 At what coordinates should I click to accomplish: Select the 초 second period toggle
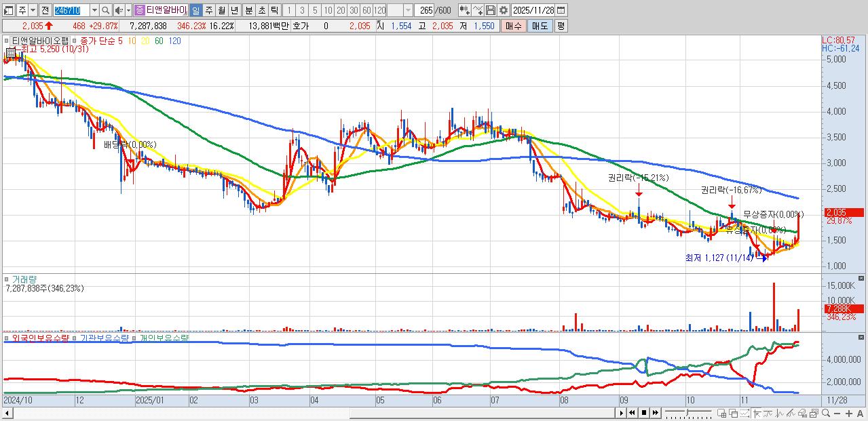point(261,10)
